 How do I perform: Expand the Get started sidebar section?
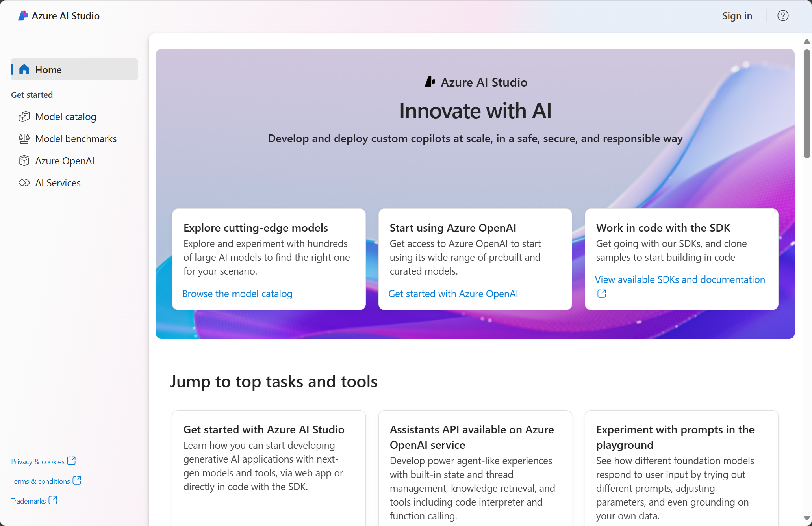(x=32, y=95)
